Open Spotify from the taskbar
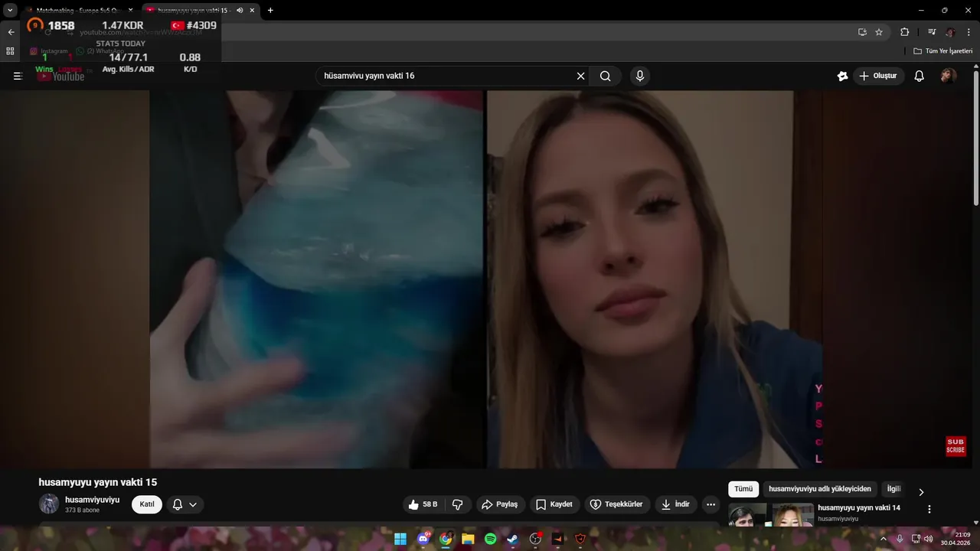This screenshot has height=551, width=980. (491, 539)
